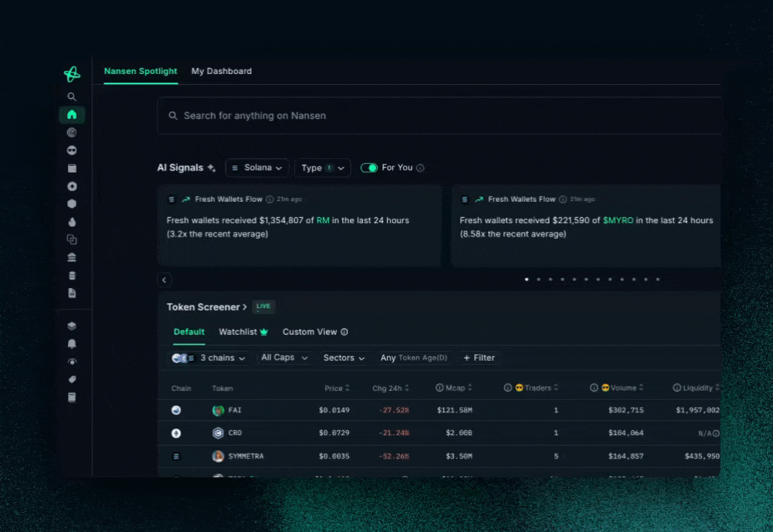The width and height of the screenshot is (773, 532).
Task: Turn off the For You toggle
Action: pos(369,168)
